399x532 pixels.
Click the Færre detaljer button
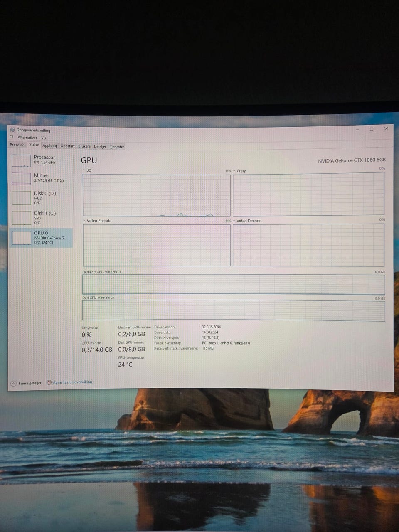(26, 383)
